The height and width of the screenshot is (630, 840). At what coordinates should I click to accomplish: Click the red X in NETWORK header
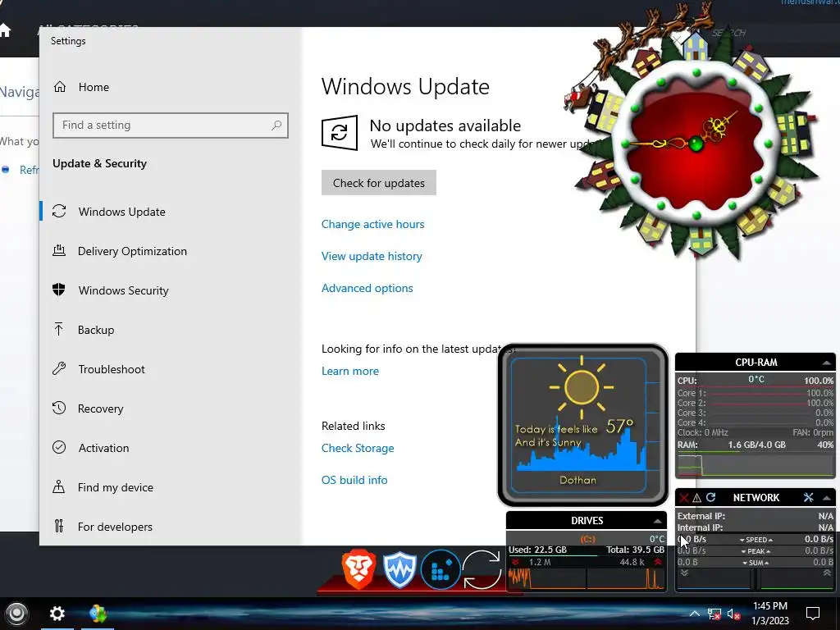click(683, 498)
